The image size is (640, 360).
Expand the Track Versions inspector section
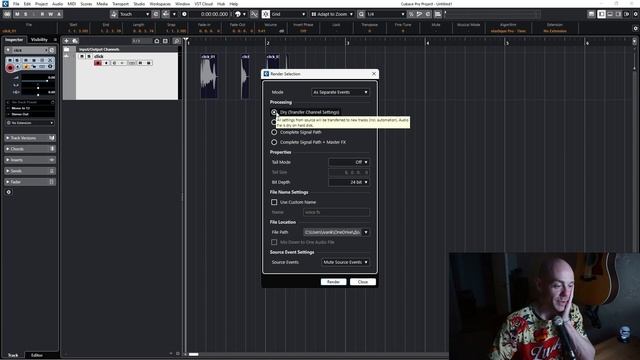point(30,138)
